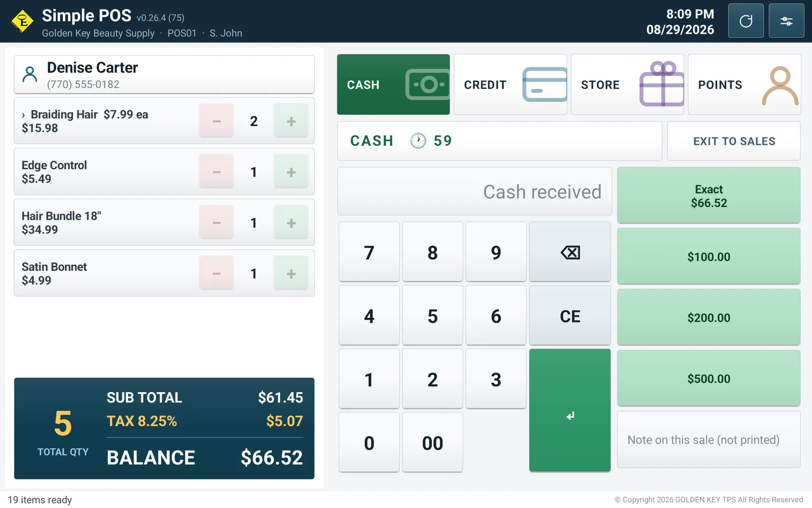Screen dimensions: 812x508
Task: Decrease Edge Control quantity
Action: click(216, 172)
